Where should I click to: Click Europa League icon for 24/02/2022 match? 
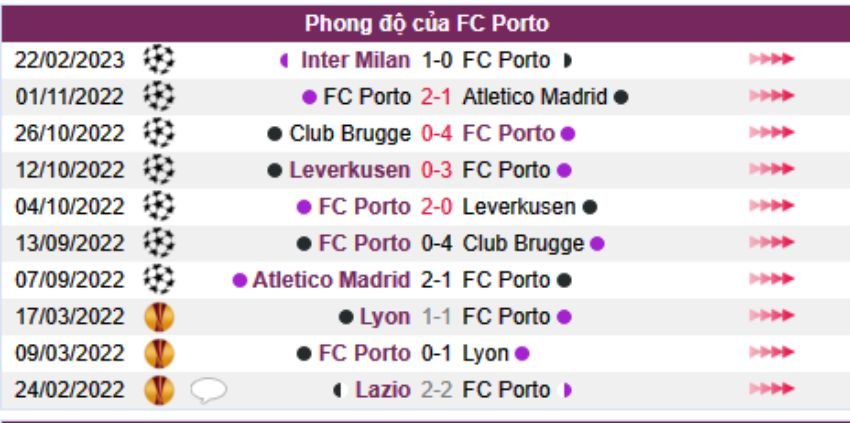[158, 390]
